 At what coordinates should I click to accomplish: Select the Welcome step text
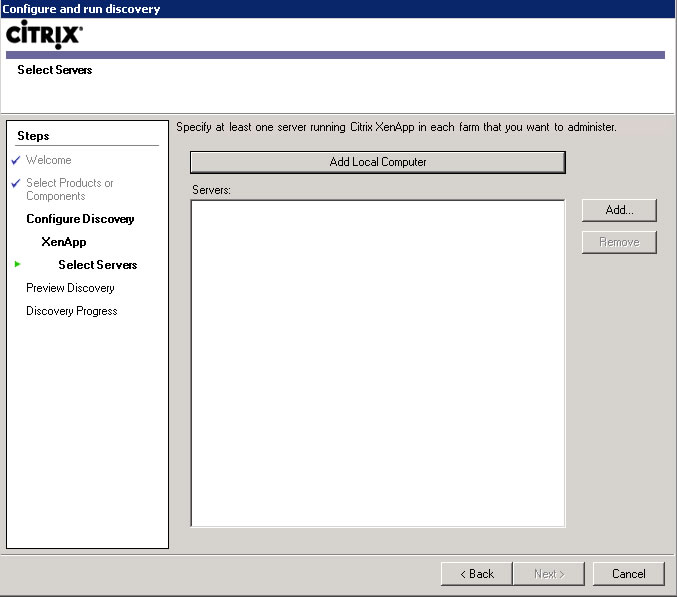pos(48,160)
